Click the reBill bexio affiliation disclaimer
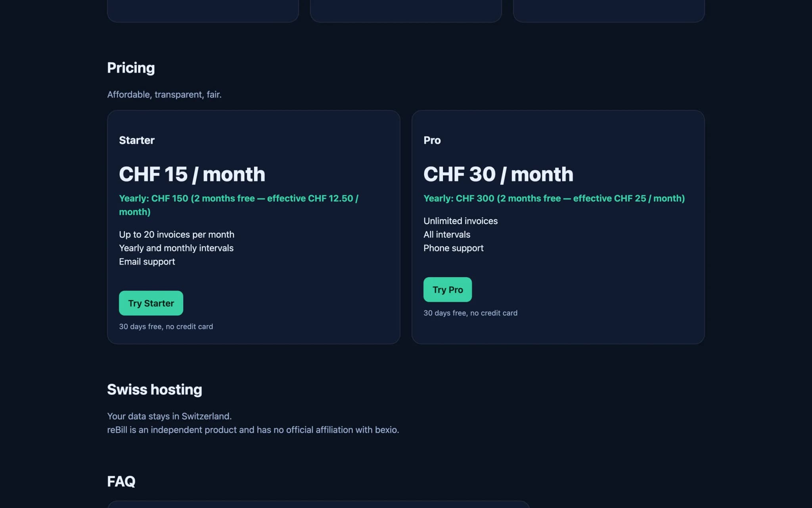The image size is (812, 508). click(x=253, y=430)
